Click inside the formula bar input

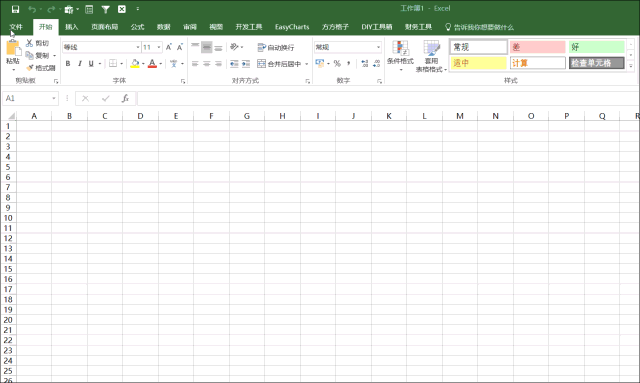coord(388,98)
